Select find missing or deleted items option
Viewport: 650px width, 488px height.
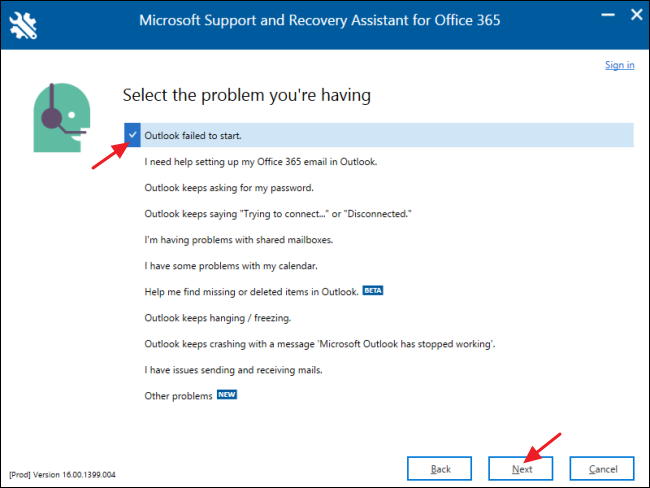click(x=250, y=291)
